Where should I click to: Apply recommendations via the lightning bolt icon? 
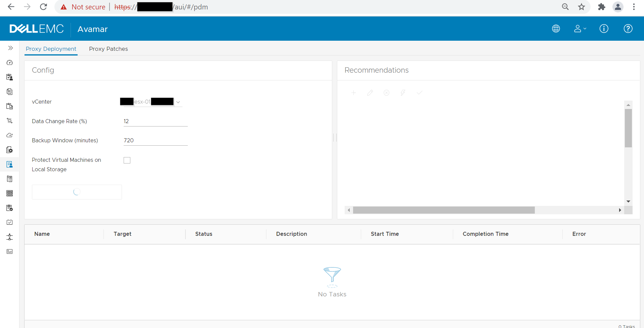pyautogui.click(x=403, y=93)
